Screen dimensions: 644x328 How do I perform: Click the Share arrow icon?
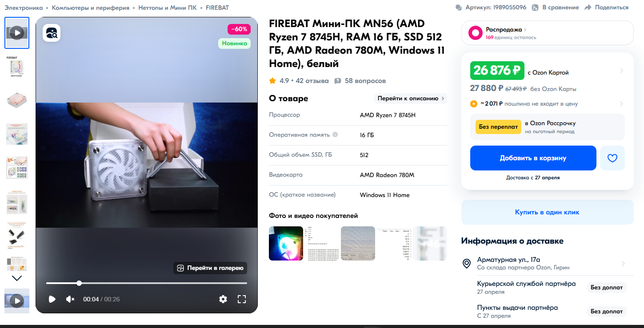coord(588,8)
